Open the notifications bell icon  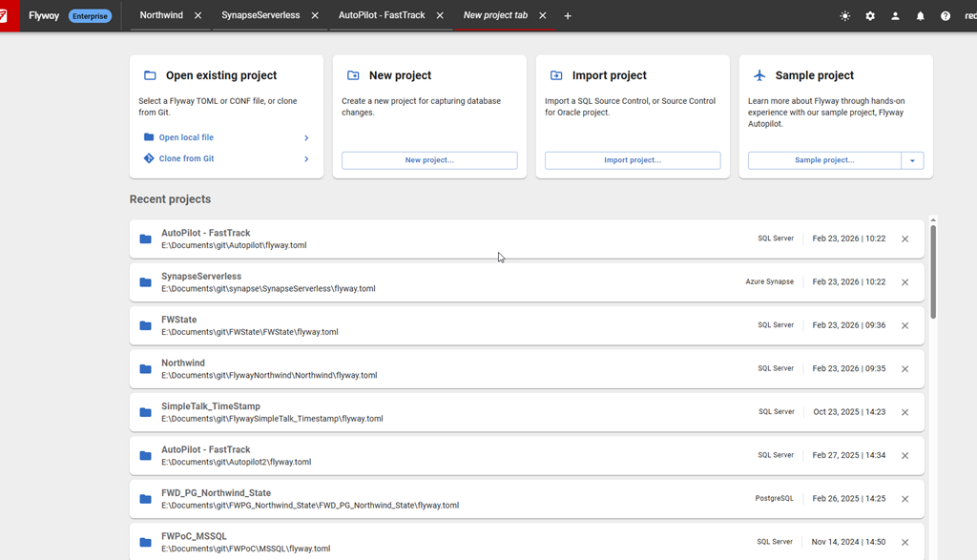[x=921, y=16]
